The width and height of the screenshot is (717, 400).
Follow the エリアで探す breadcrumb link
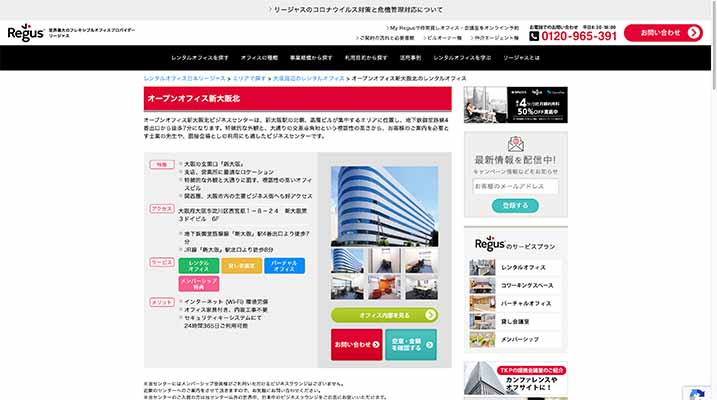click(249, 79)
